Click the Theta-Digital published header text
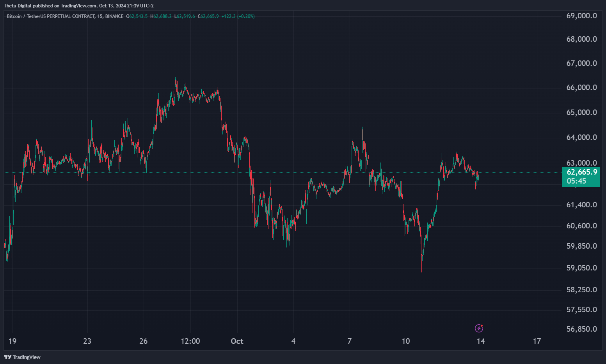The width and height of the screenshot is (606, 364). tap(79, 6)
